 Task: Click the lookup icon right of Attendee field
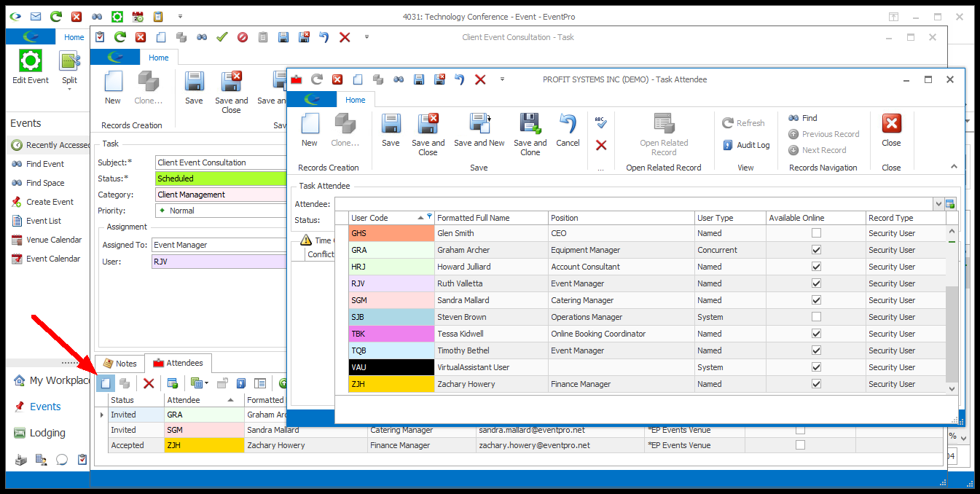coord(950,204)
